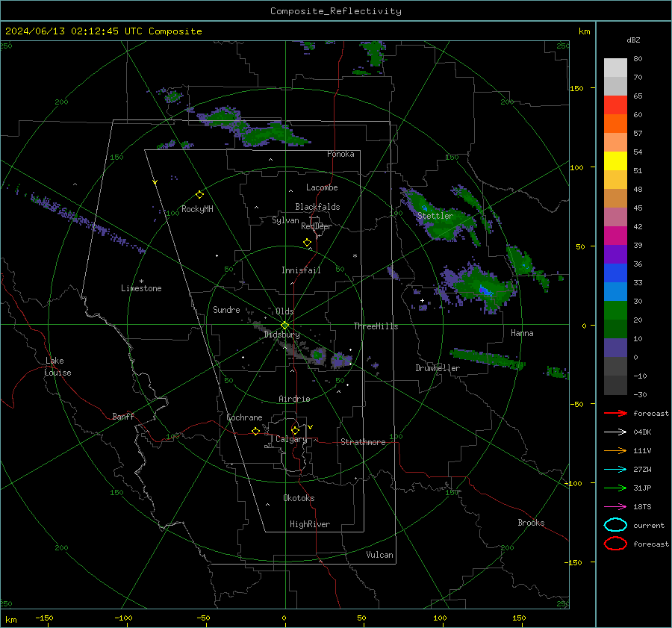Click the Airdrie town label

click(294, 399)
